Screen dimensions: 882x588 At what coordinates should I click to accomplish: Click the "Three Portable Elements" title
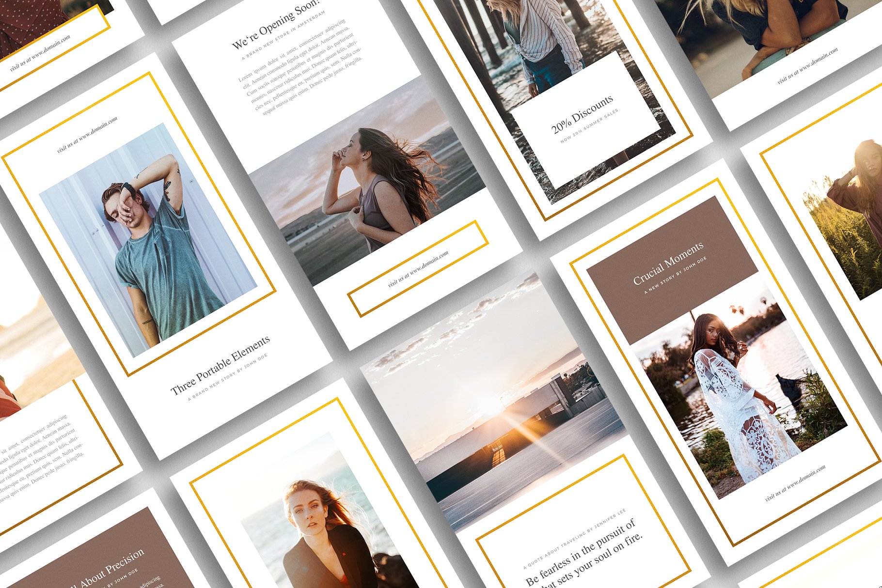tap(220, 365)
